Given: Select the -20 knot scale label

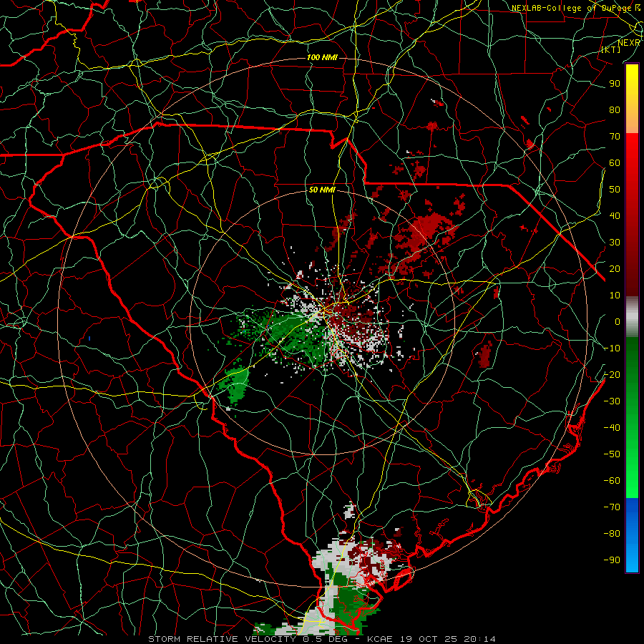Looking at the screenshot, I should [x=612, y=374].
